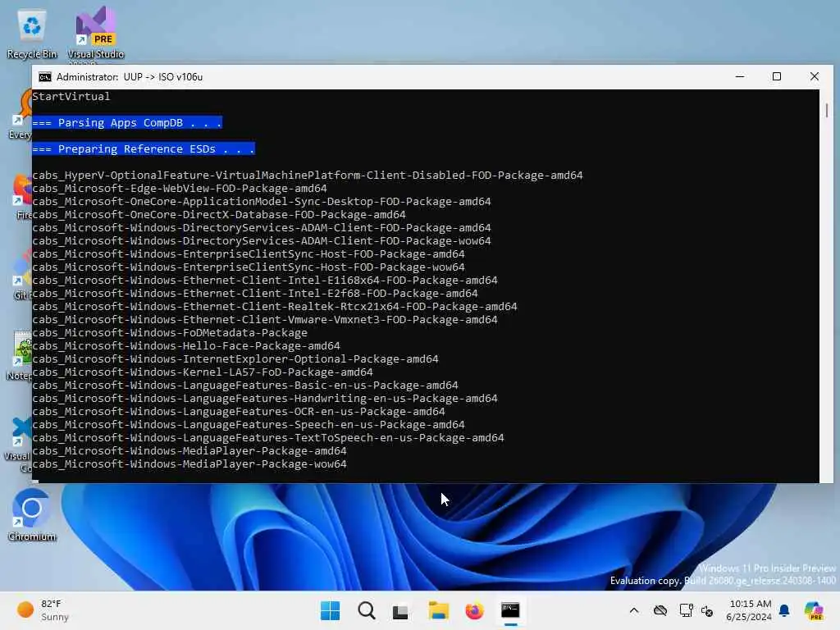Click the EnterpriseClientSync-Host wow64 line
This screenshot has height=630, width=840.
[248, 267]
